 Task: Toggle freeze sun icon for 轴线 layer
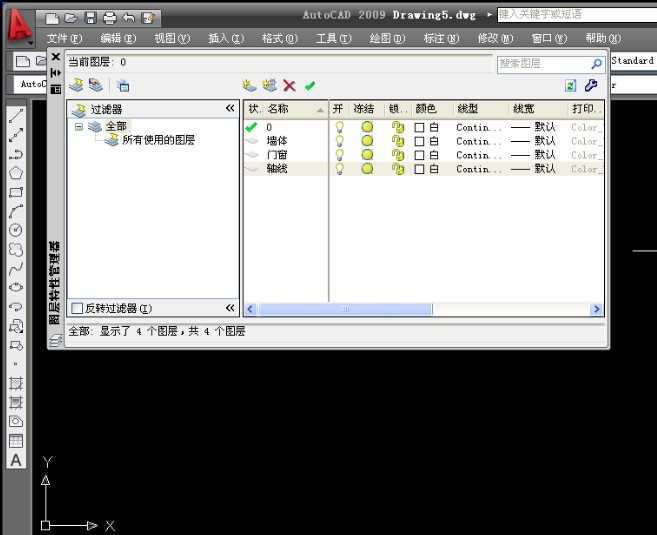click(x=367, y=169)
